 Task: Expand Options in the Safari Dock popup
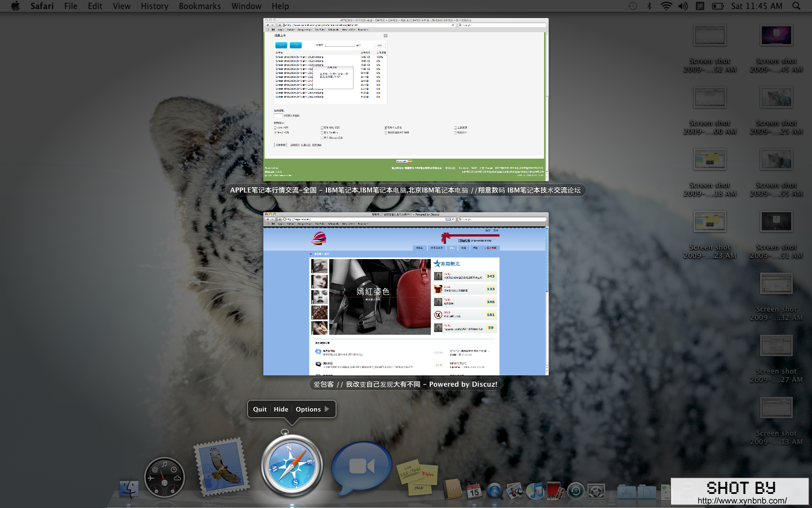click(x=312, y=409)
